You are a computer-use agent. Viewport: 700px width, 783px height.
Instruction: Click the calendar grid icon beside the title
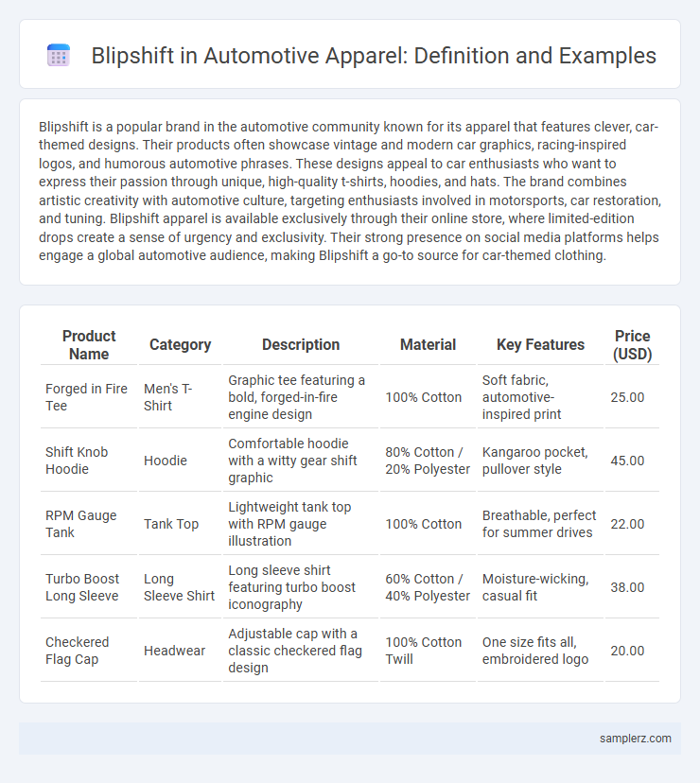(x=59, y=55)
